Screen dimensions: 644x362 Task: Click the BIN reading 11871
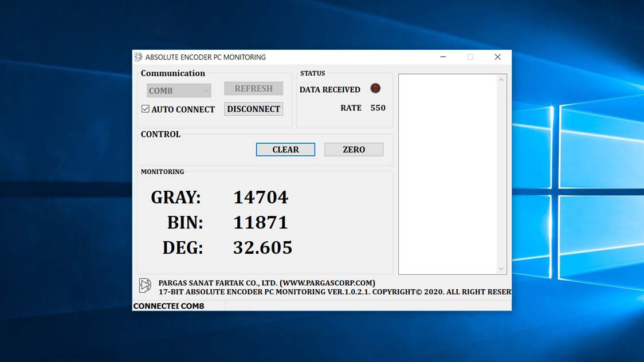(x=260, y=223)
